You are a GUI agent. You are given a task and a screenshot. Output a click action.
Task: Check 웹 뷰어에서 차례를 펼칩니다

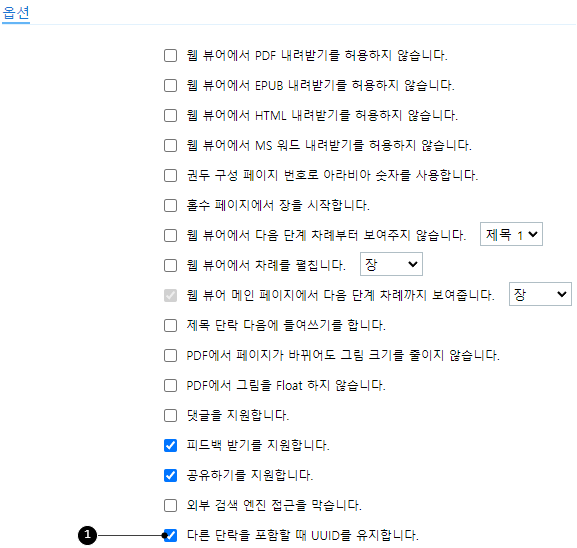[170, 265]
